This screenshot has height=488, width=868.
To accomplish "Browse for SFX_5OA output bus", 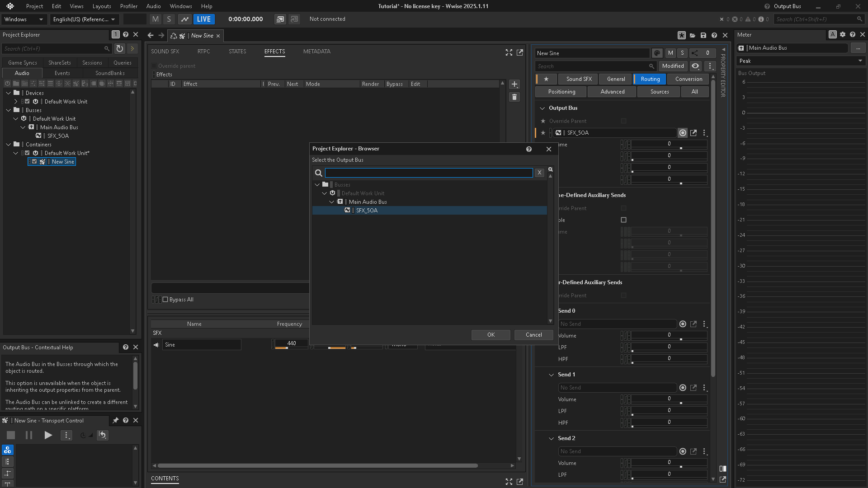I will 683,133.
